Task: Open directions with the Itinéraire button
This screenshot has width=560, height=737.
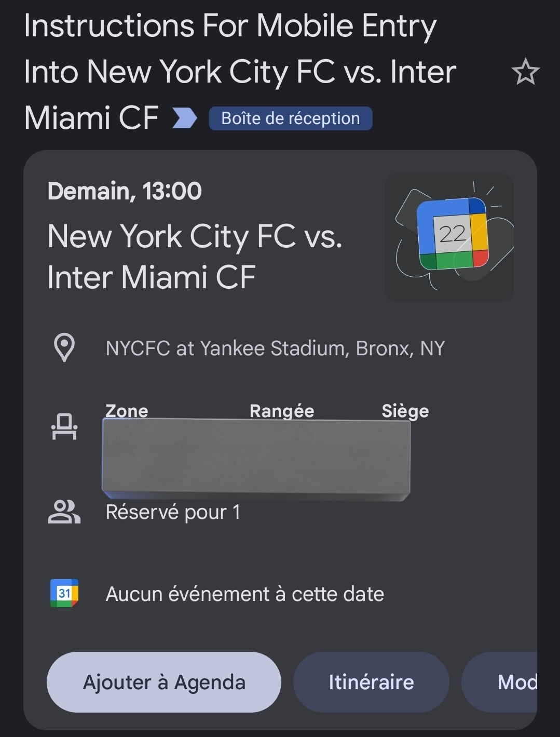Action: (371, 682)
